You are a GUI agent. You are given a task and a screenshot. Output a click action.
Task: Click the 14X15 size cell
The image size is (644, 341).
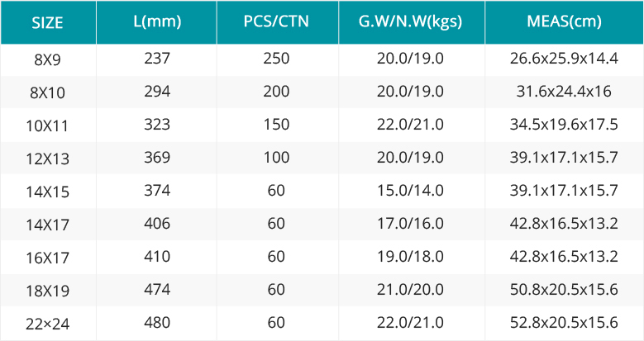click(48, 192)
